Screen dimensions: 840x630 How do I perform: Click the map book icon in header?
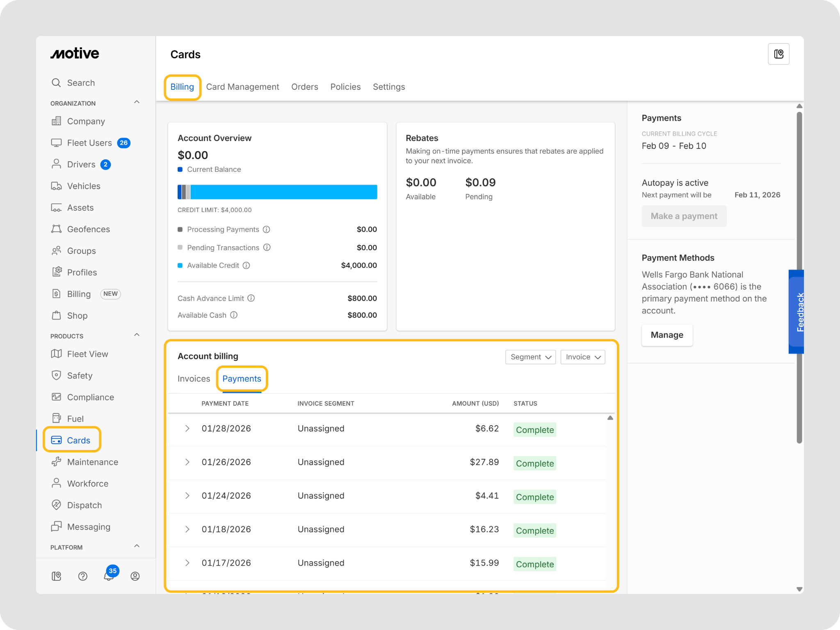[x=778, y=54]
